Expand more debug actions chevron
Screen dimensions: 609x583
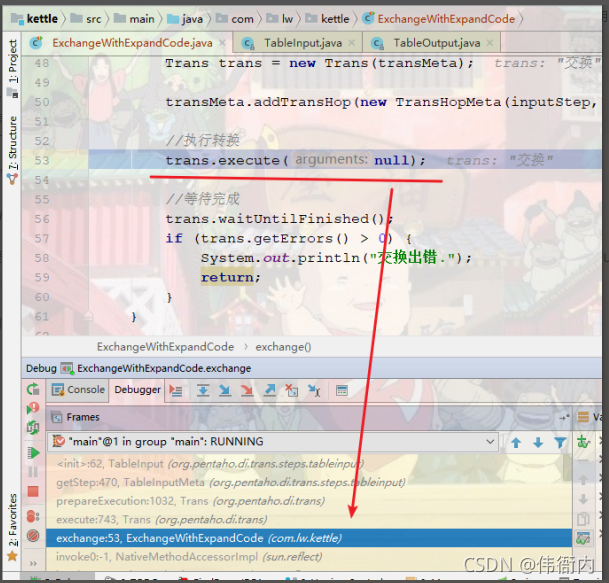coord(33,563)
